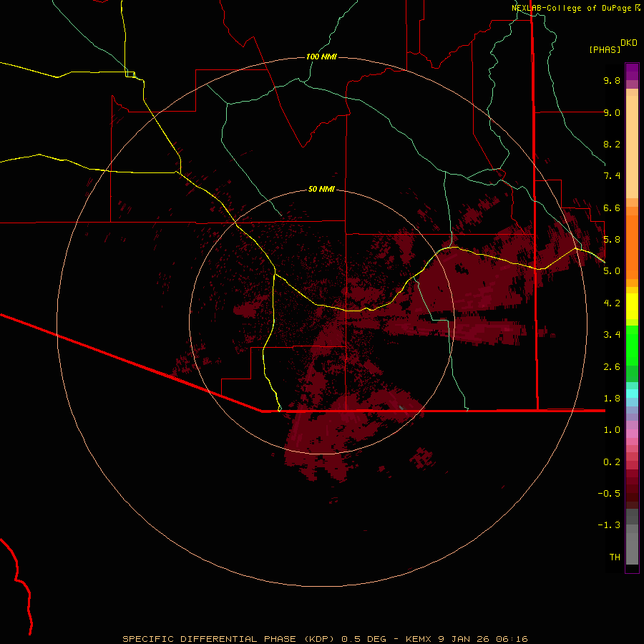Click the 1.0 value on the scale
Image resolution: width=644 pixels, height=644 pixels.
click(612, 430)
